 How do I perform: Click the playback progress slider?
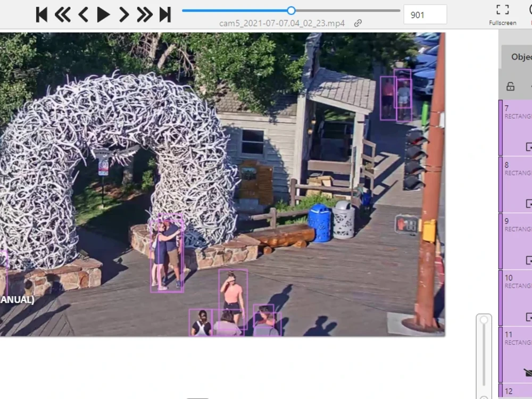coord(290,10)
